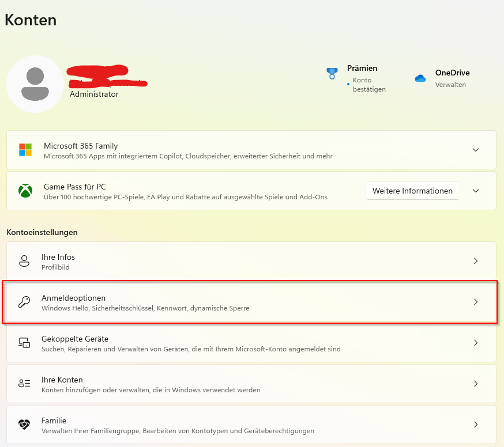The width and height of the screenshot is (504, 447).
Task: Click the 'Kontoeinstellungen' section heading
Action: (42, 233)
